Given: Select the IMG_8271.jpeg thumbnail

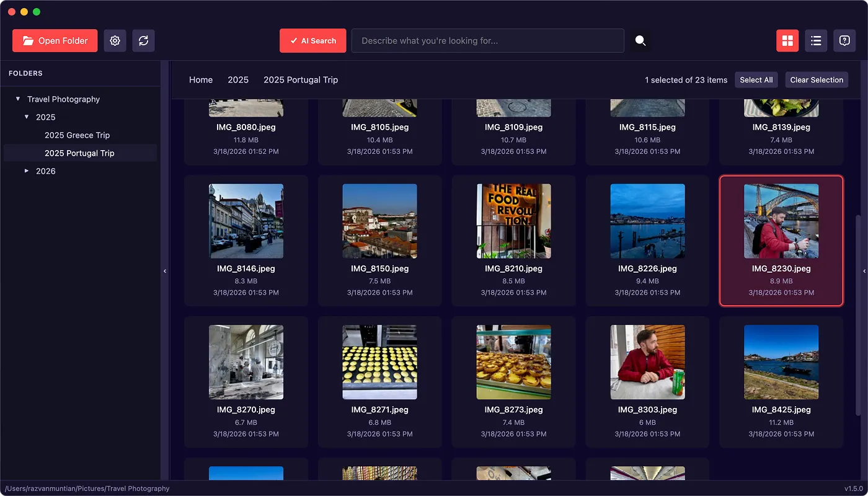Looking at the screenshot, I should click(380, 362).
